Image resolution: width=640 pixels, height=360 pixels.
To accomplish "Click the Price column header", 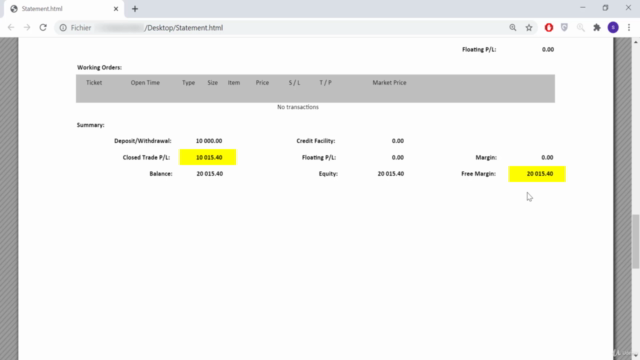I will 262,82.
